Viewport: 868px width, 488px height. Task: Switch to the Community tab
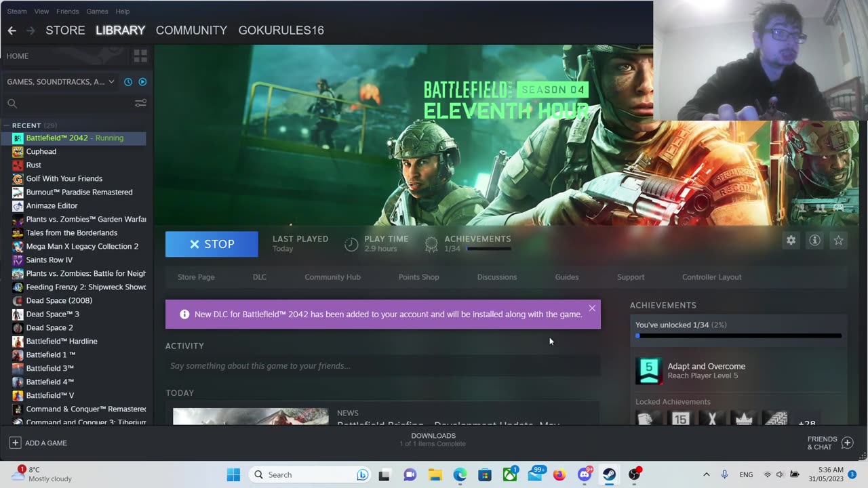(x=191, y=30)
